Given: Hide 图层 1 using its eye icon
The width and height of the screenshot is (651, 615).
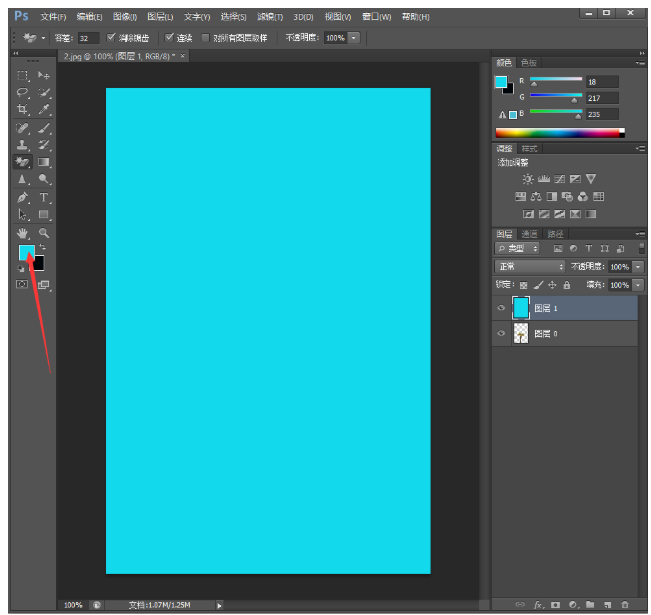Looking at the screenshot, I should [x=501, y=308].
